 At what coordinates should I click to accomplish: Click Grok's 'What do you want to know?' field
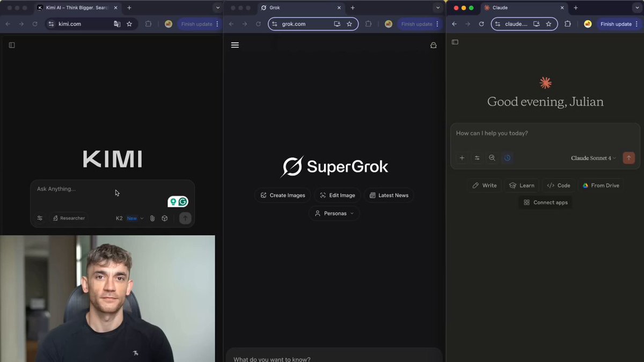pos(334,359)
